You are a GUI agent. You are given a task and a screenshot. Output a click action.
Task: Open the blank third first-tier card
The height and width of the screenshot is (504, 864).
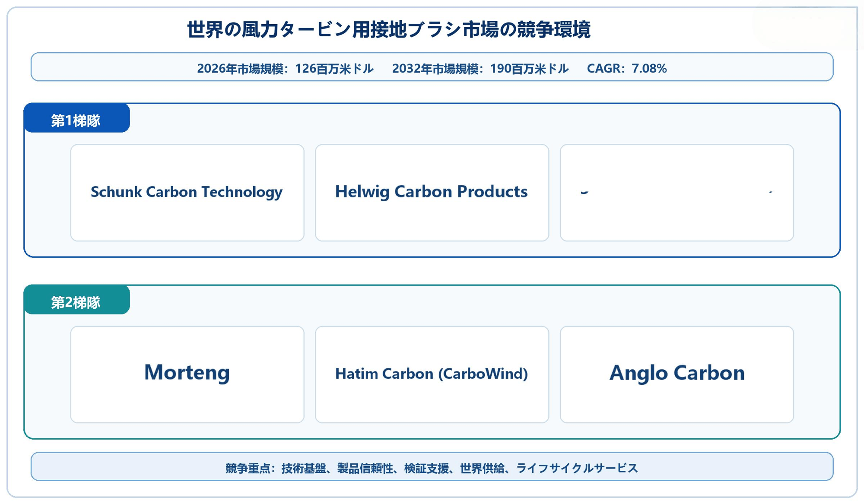(x=677, y=193)
